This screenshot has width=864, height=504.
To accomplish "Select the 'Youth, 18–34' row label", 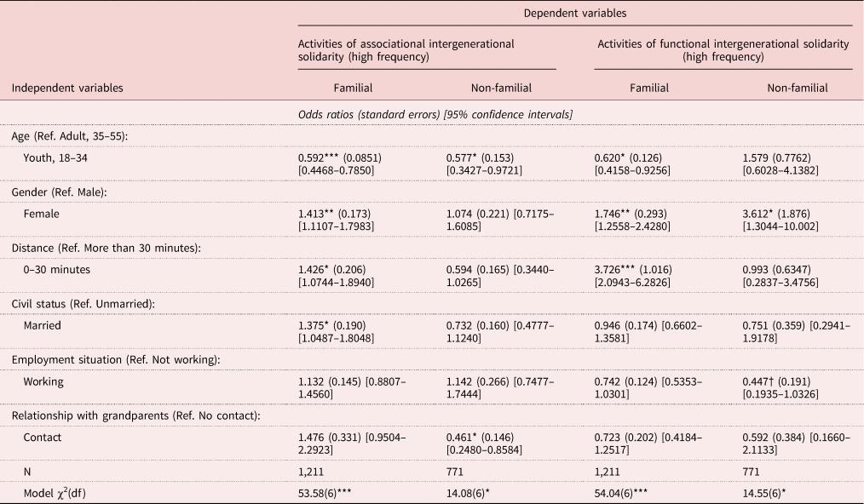I will [x=54, y=157].
